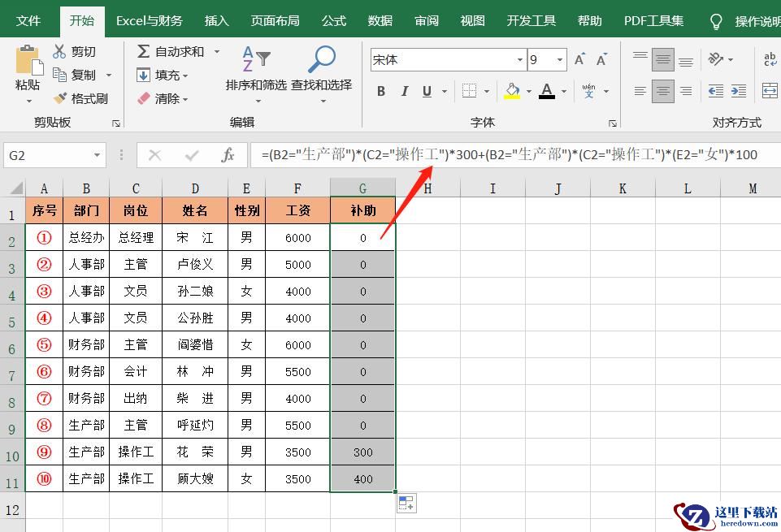Click the increase indent icon

click(x=739, y=91)
